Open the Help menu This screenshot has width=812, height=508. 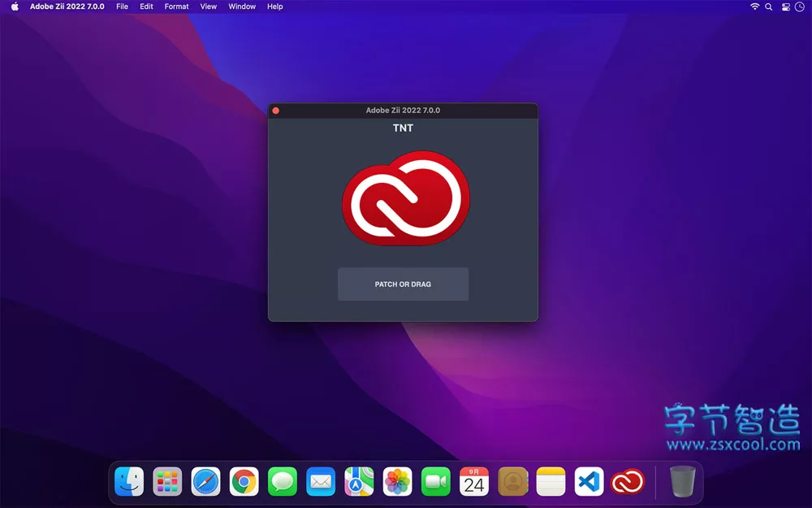point(275,7)
